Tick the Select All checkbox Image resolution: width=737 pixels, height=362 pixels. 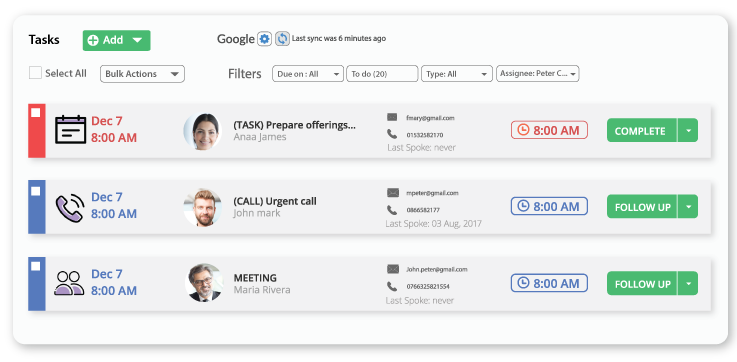35,73
